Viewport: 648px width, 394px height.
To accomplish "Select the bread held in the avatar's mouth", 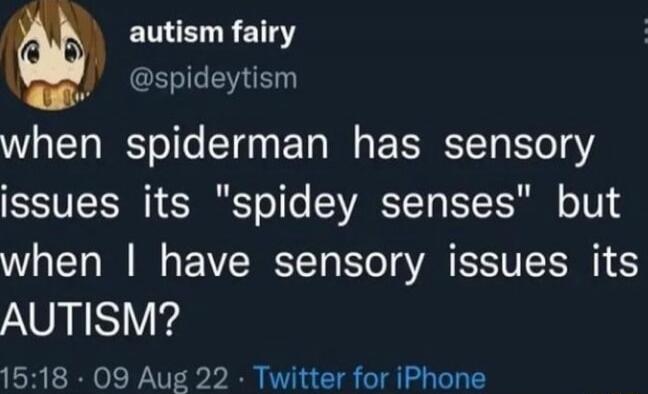I will [x=50, y=93].
